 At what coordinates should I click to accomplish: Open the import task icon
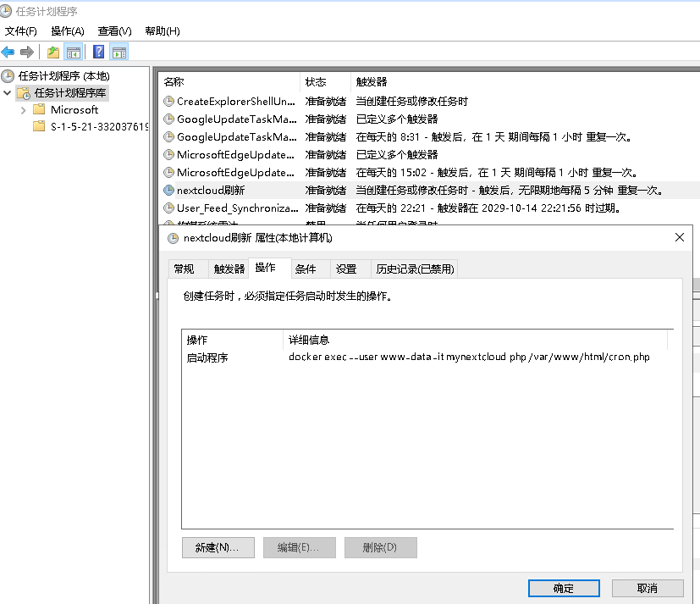pos(52,52)
